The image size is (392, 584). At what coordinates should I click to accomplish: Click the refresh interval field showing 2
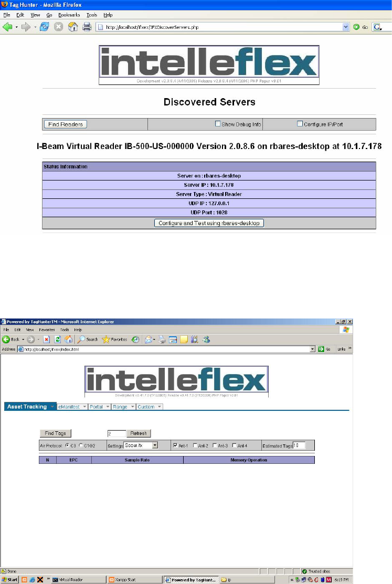tap(116, 433)
